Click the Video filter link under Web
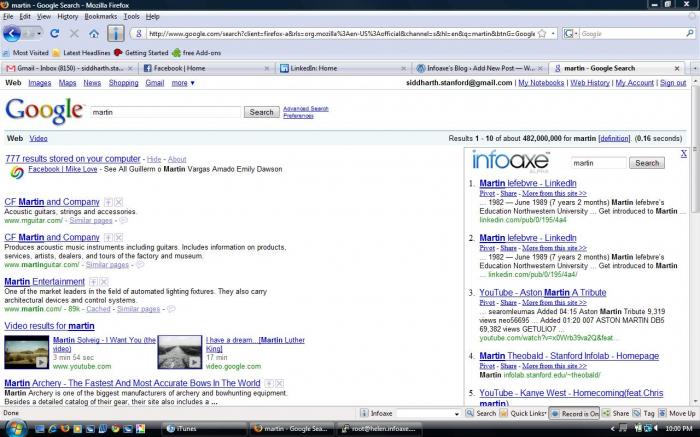 click(x=38, y=138)
